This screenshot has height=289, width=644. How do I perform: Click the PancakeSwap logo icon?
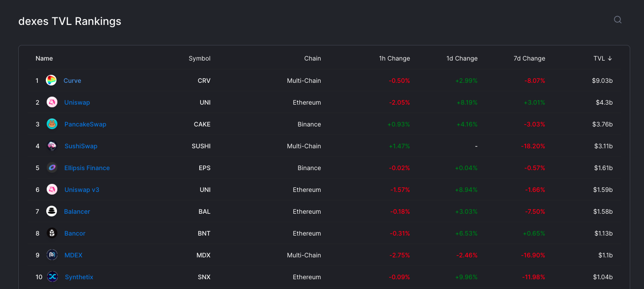point(52,124)
